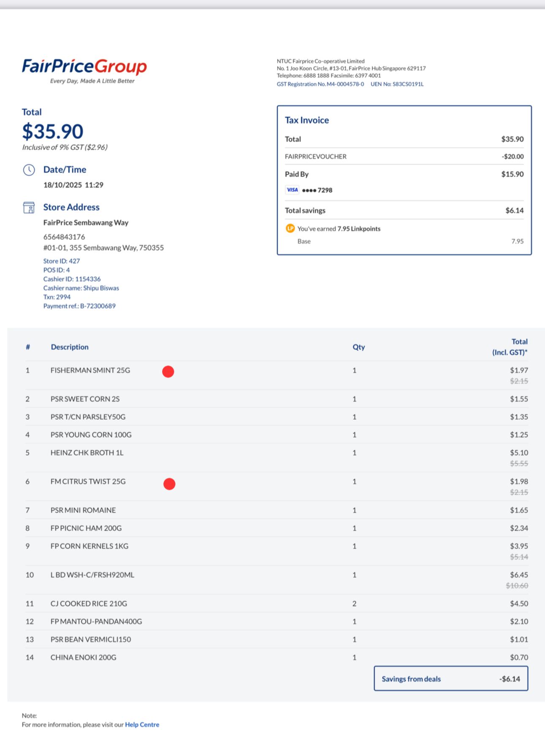This screenshot has width=545, height=756.
Task: Select the HEINZ CHK BROTH 1L item
Action: (x=87, y=453)
